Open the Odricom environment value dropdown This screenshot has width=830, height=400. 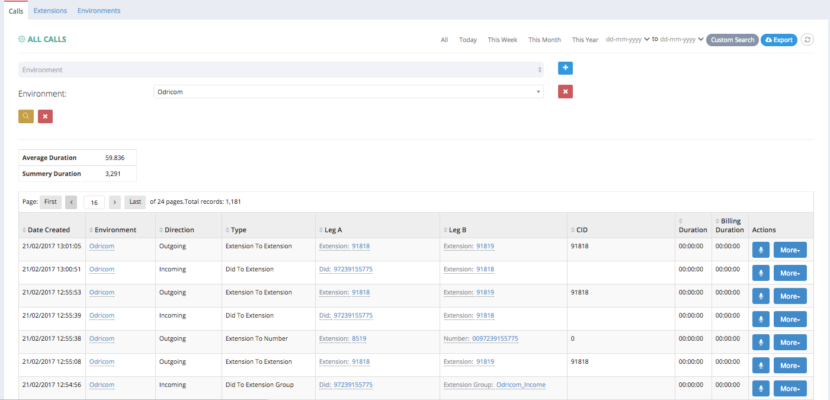[x=348, y=92]
